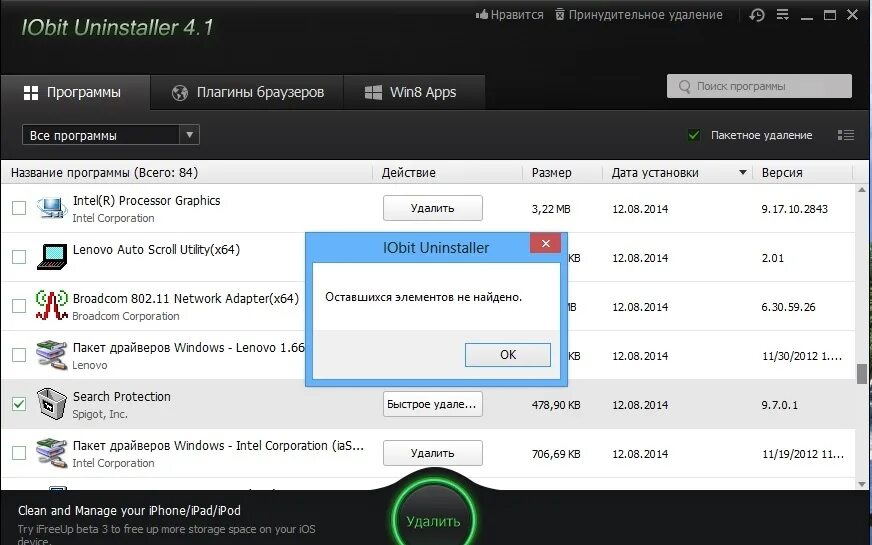
Task: Click the 9.17.10.2843 version value
Action: [x=794, y=209]
